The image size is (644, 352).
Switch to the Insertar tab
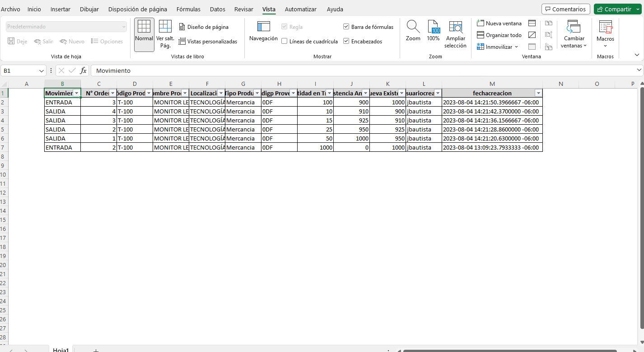pos(61,9)
